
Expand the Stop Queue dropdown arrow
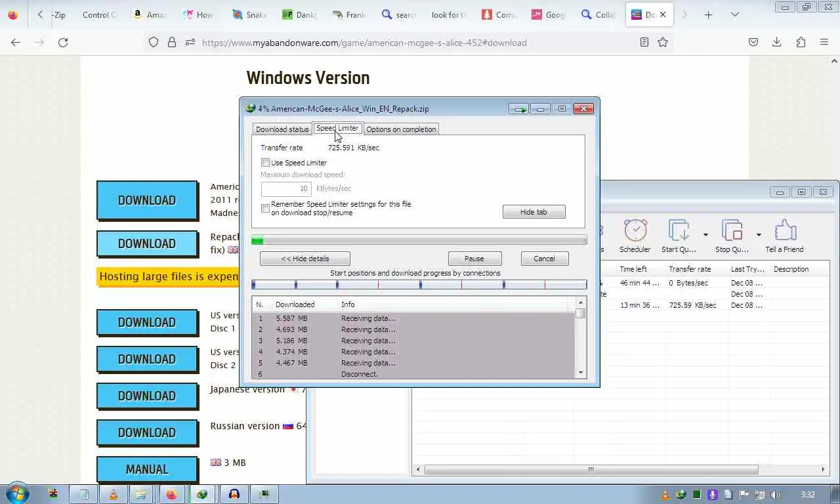coord(759,235)
